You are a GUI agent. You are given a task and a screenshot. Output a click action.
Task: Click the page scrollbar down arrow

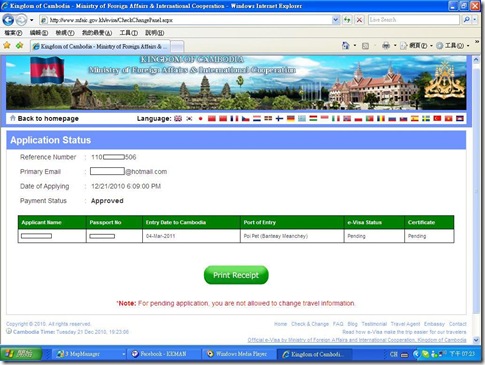click(476, 340)
